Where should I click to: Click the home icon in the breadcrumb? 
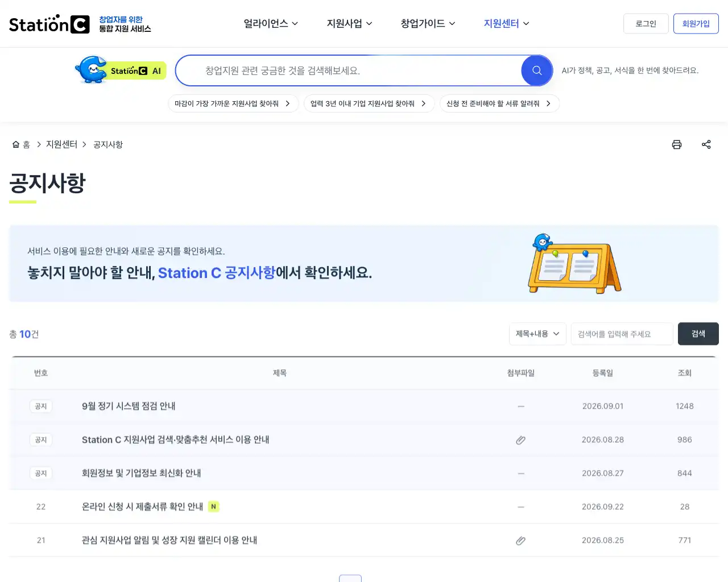click(x=16, y=144)
